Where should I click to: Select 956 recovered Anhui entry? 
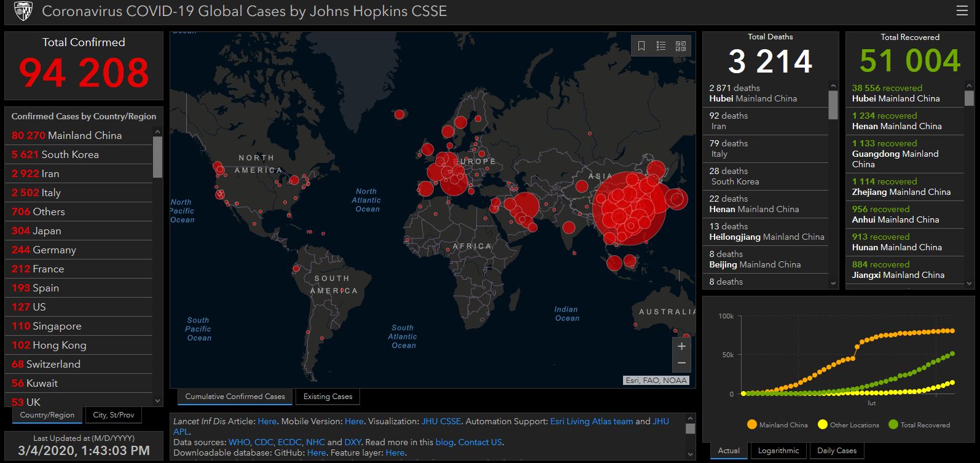point(905,215)
